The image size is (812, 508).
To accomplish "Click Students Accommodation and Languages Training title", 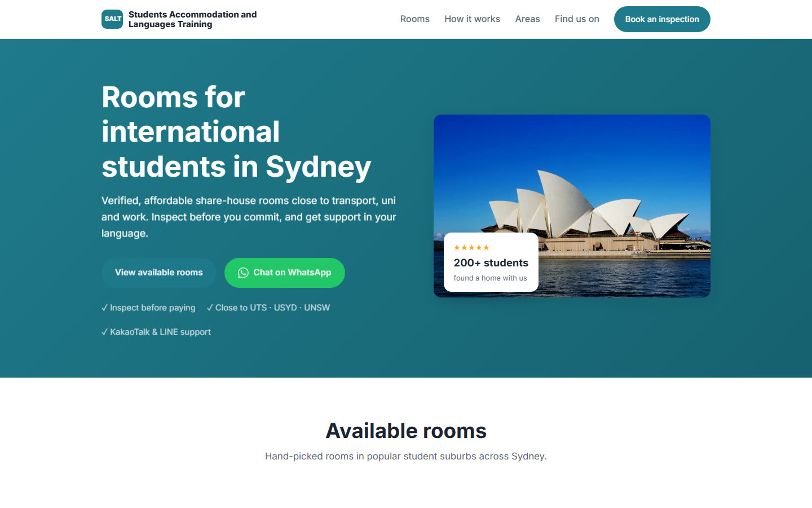I will coord(192,19).
